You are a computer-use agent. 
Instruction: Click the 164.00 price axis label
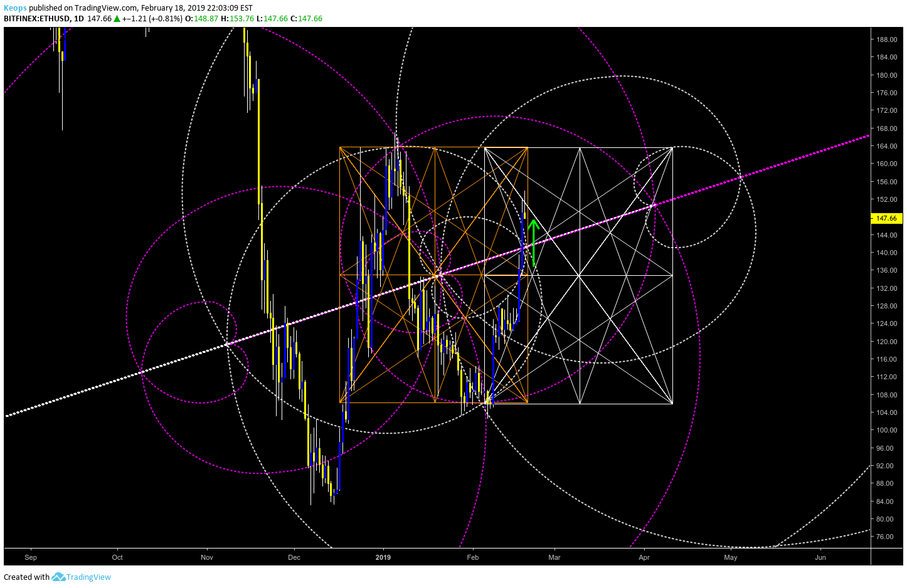[886, 146]
